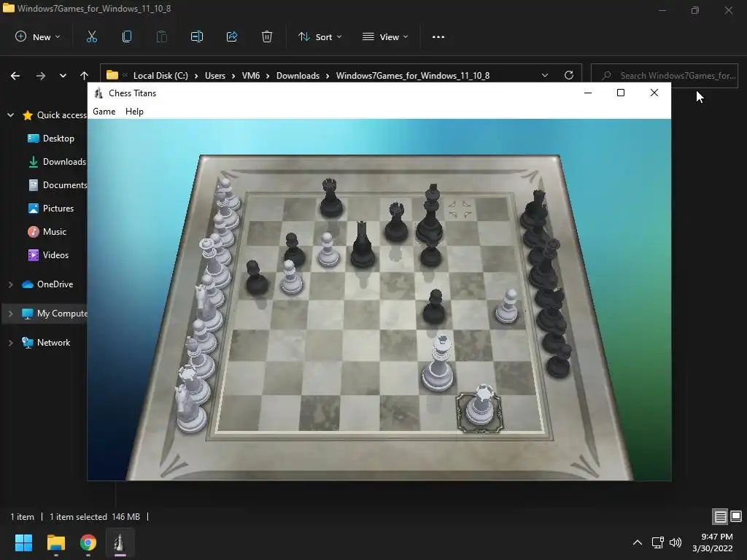This screenshot has height=560, width=747.
Task: Open Downloads in the navigation pane
Action: tap(57, 162)
